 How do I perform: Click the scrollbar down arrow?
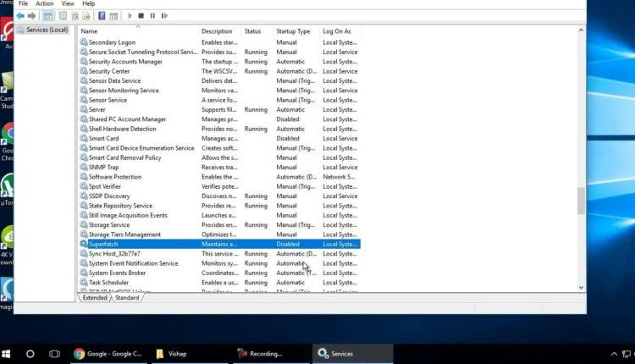click(581, 288)
